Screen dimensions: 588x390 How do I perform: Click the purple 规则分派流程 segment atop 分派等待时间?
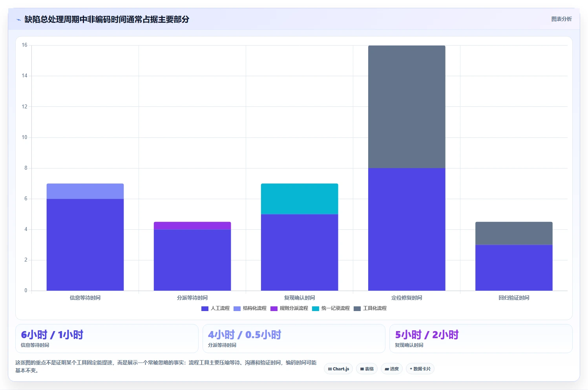[x=192, y=226]
